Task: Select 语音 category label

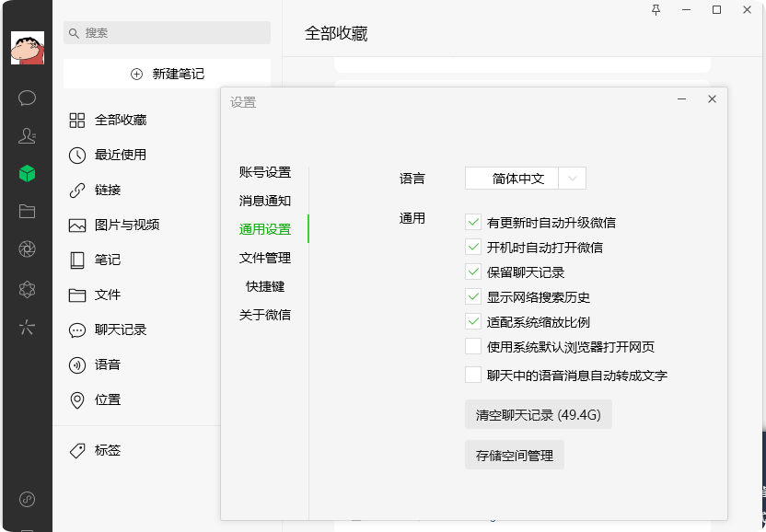Action: pyautogui.click(x=108, y=364)
